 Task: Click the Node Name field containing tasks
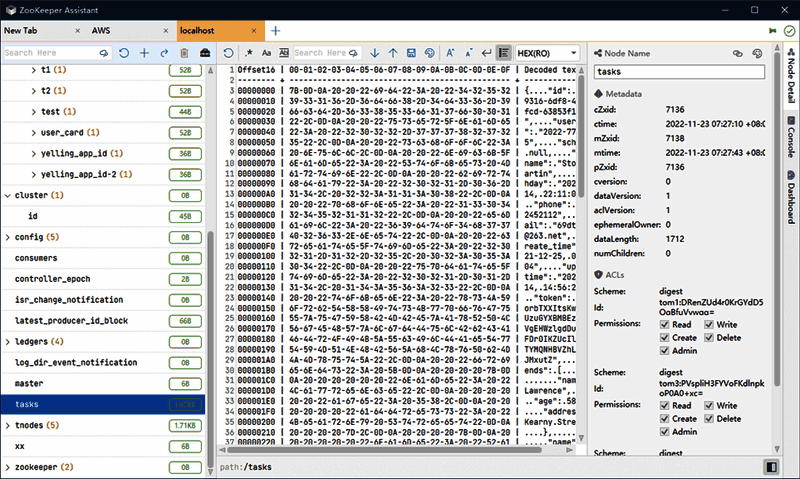point(679,71)
